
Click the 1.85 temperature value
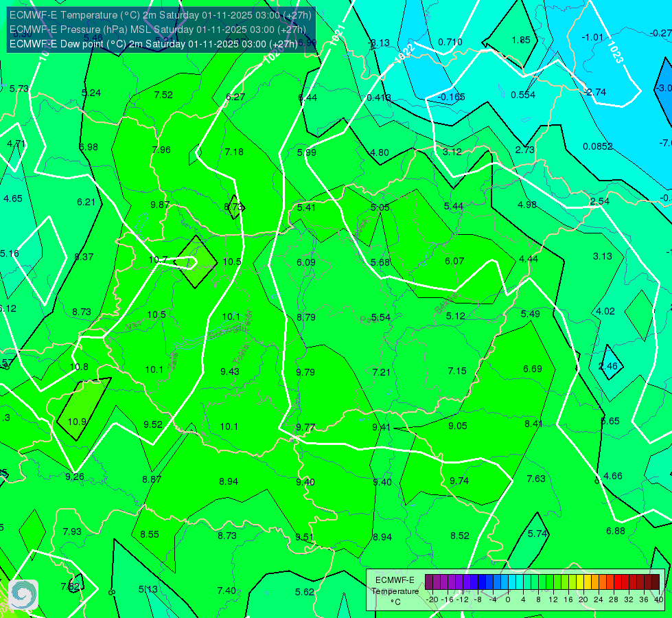point(521,40)
